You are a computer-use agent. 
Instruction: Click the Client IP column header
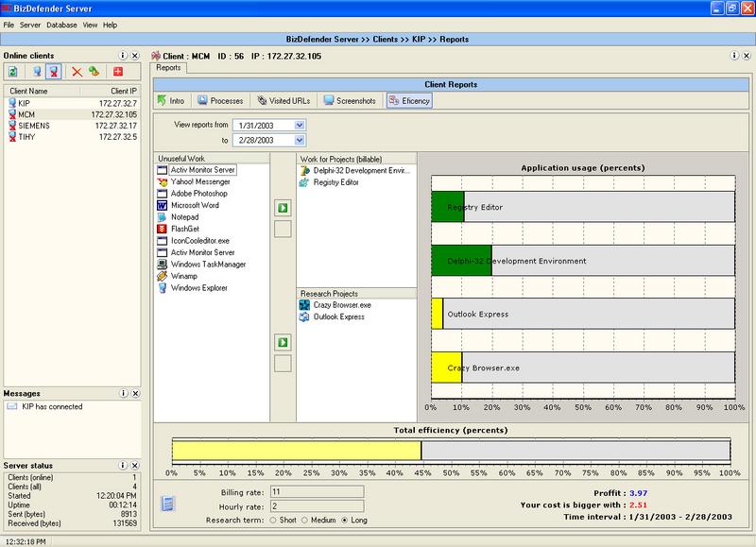tap(111, 91)
